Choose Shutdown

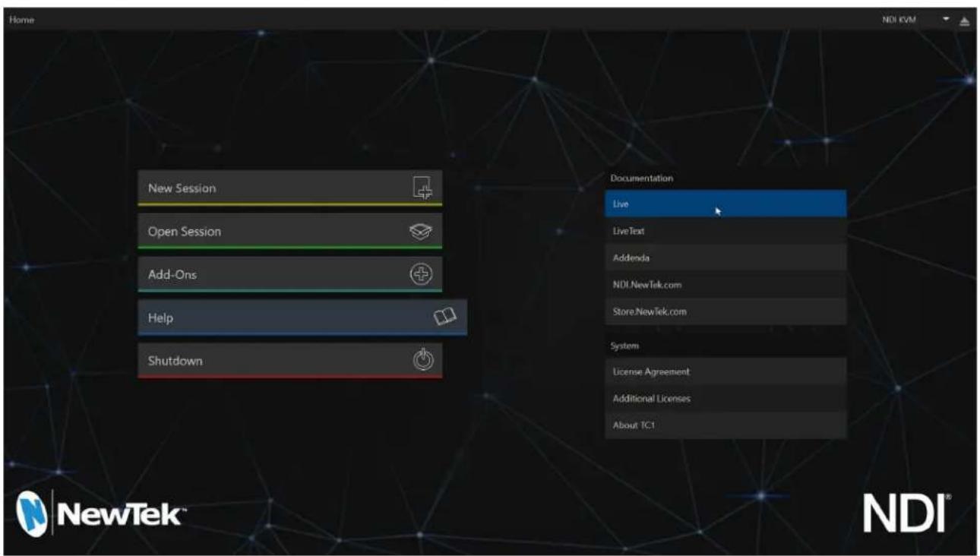(289, 362)
